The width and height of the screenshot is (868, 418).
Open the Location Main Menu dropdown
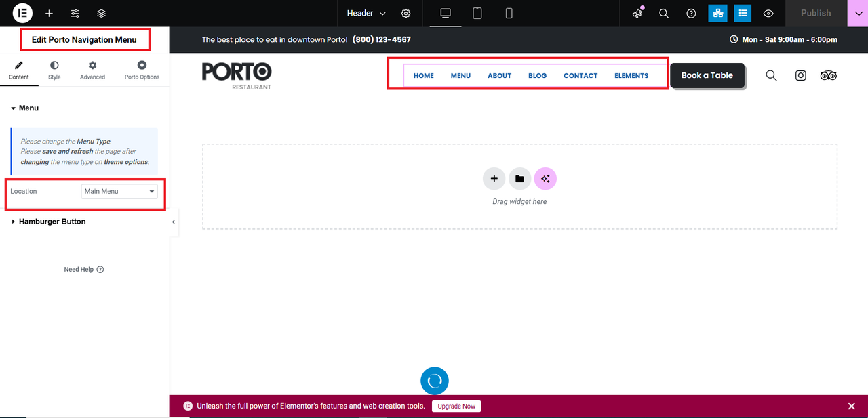point(119,192)
